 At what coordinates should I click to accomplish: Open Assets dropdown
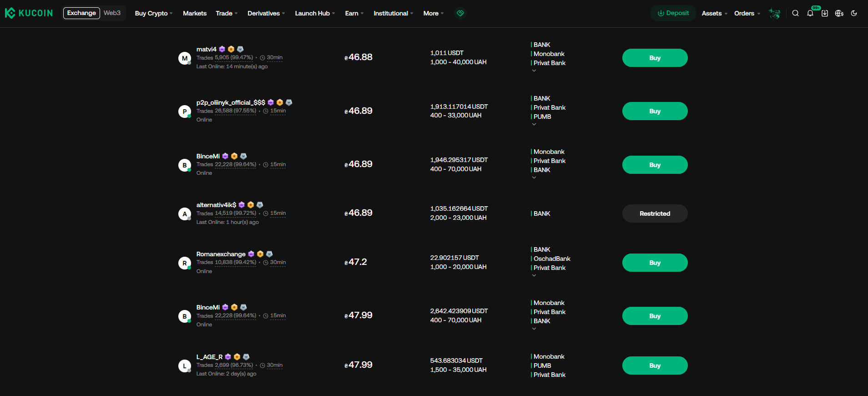(x=715, y=13)
